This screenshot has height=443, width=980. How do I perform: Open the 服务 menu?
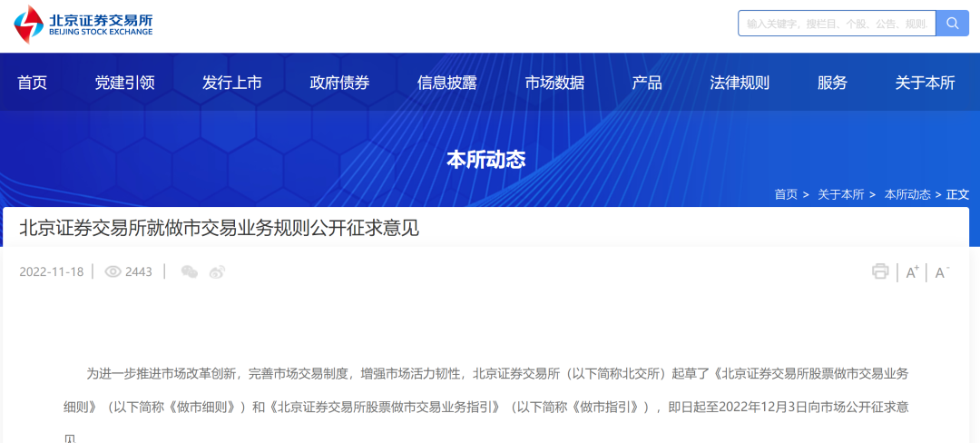832,83
